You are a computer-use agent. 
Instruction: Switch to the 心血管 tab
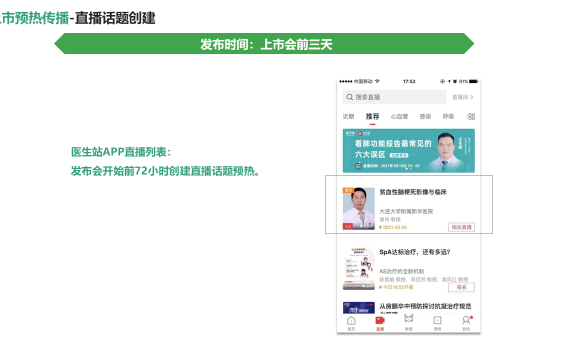point(399,116)
